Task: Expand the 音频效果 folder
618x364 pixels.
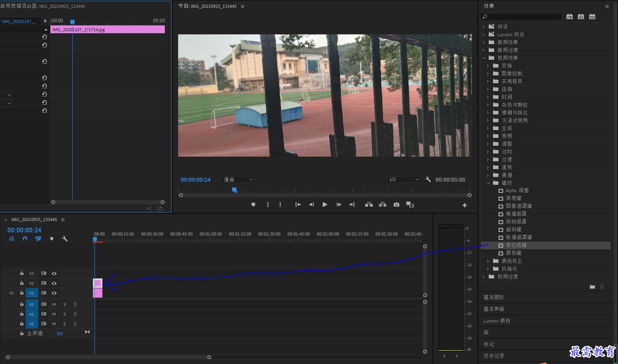Action: click(x=484, y=42)
